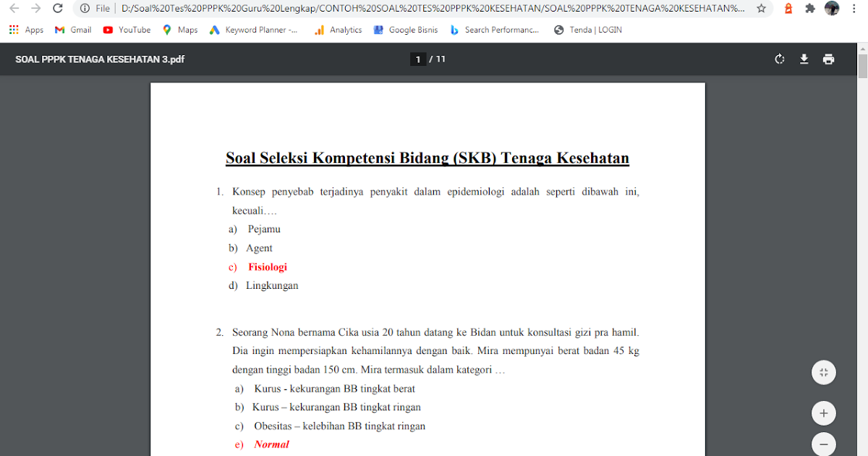Click the PDF title 'SOAL PPPK TENAGA KESEHATAN 3.pdf'
The image size is (868, 456).
[x=100, y=59]
